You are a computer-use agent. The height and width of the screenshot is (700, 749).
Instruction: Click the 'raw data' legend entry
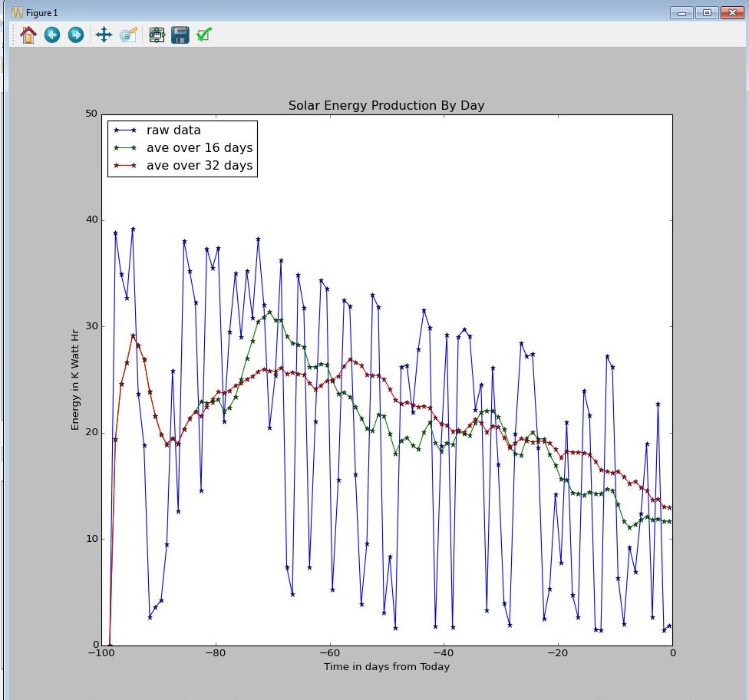[173, 130]
